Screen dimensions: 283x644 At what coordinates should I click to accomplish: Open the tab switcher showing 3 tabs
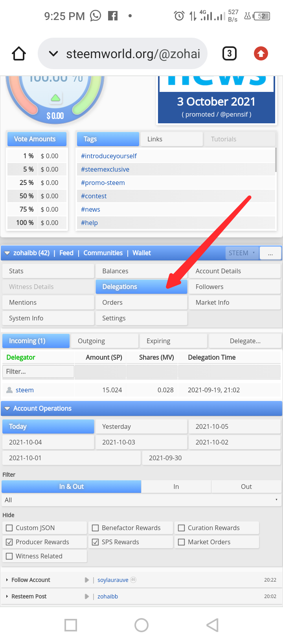(x=230, y=53)
